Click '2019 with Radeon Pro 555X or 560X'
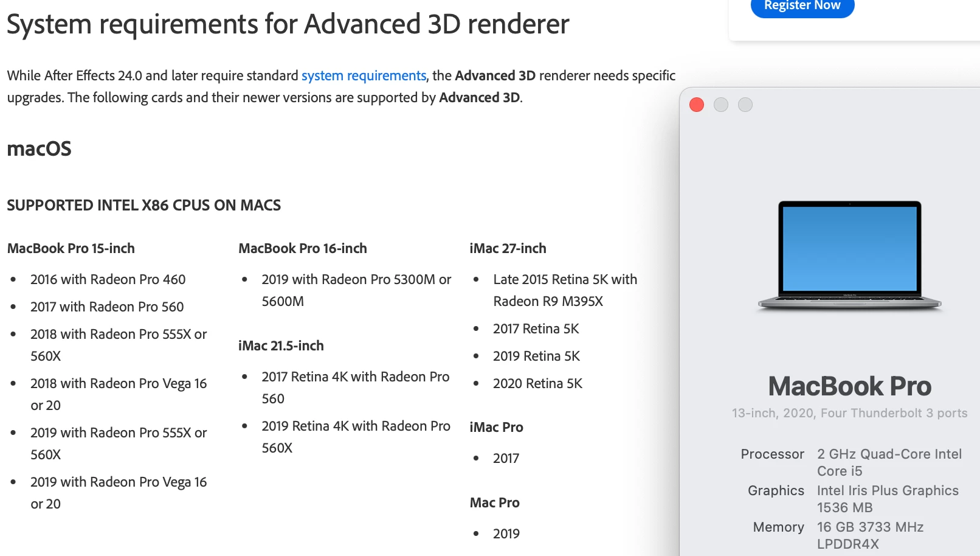980x556 pixels. click(119, 443)
